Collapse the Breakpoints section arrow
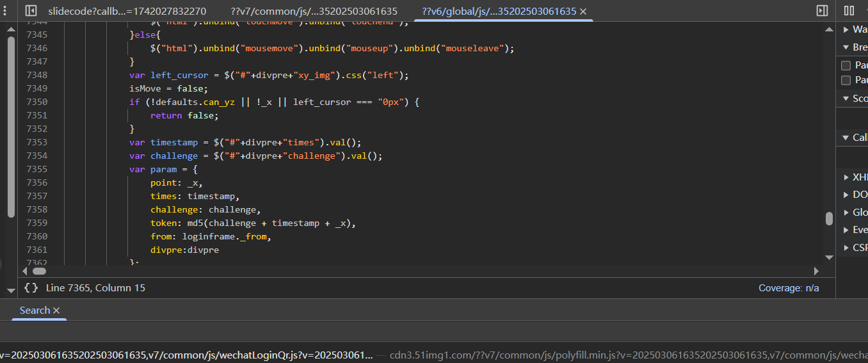 tap(846, 47)
